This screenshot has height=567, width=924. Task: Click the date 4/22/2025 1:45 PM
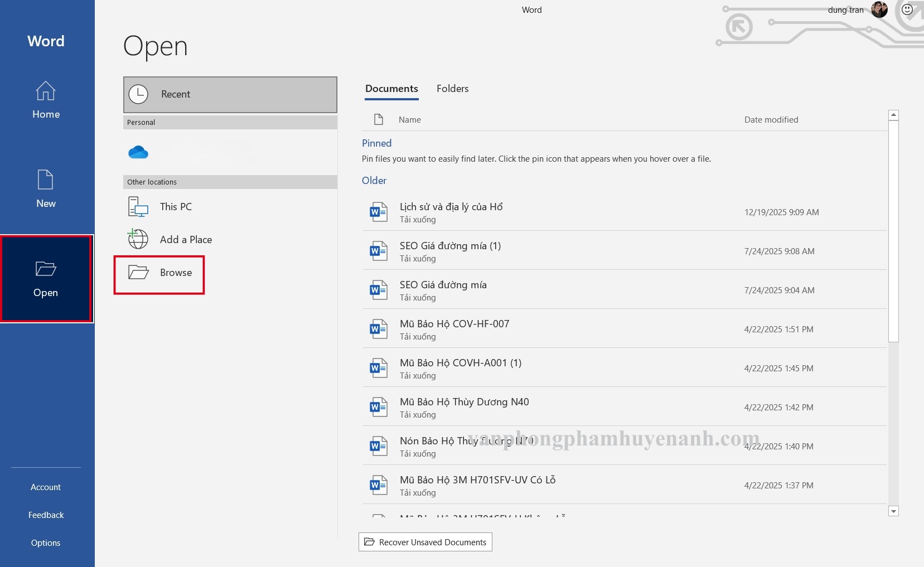point(778,369)
